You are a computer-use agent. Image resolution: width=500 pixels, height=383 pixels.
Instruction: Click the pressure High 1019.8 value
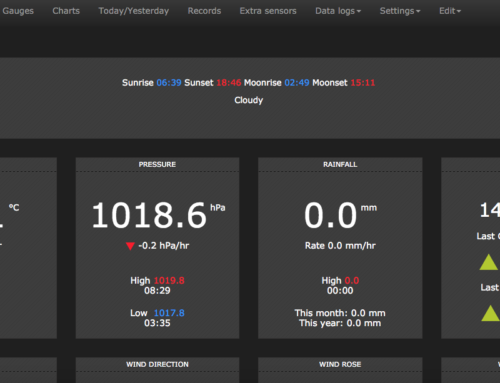[169, 280]
